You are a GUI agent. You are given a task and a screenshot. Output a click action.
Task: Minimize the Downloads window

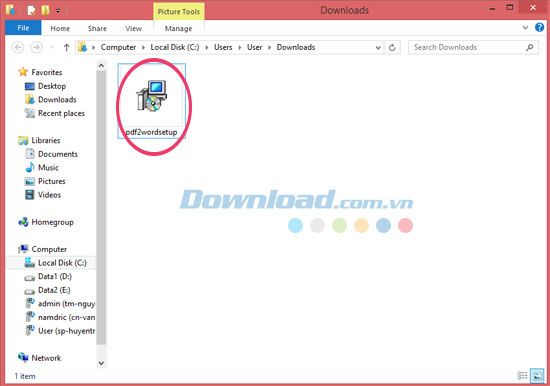tap(492, 9)
